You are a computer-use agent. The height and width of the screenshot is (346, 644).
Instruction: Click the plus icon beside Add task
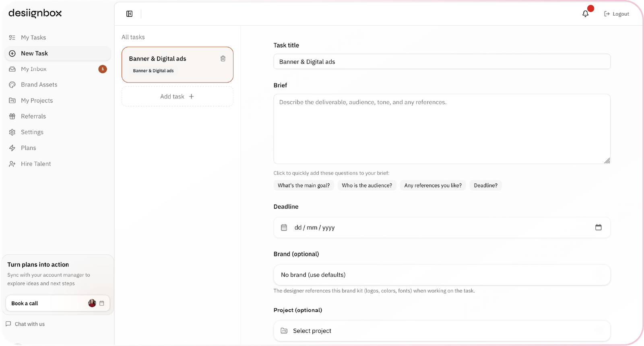pyautogui.click(x=192, y=97)
